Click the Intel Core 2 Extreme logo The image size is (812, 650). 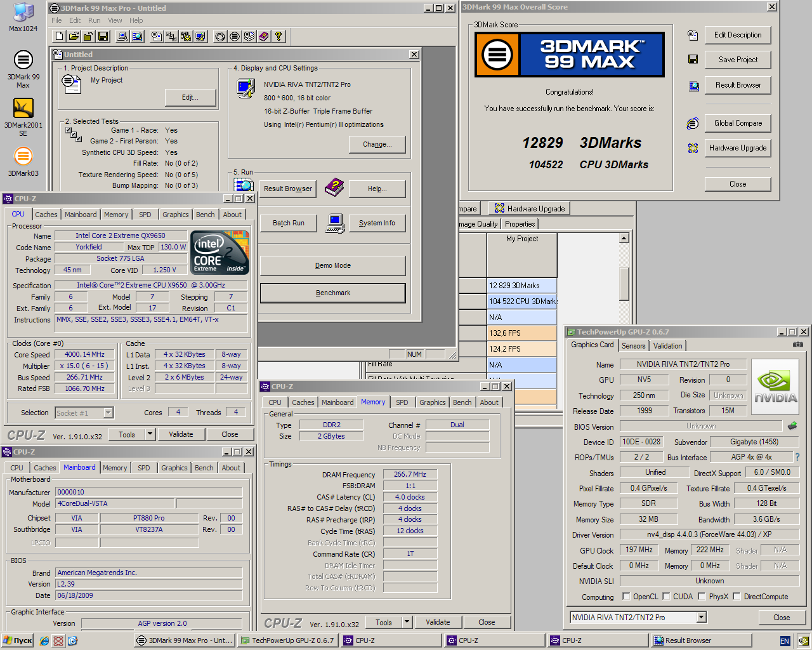pyautogui.click(x=219, y=253)
